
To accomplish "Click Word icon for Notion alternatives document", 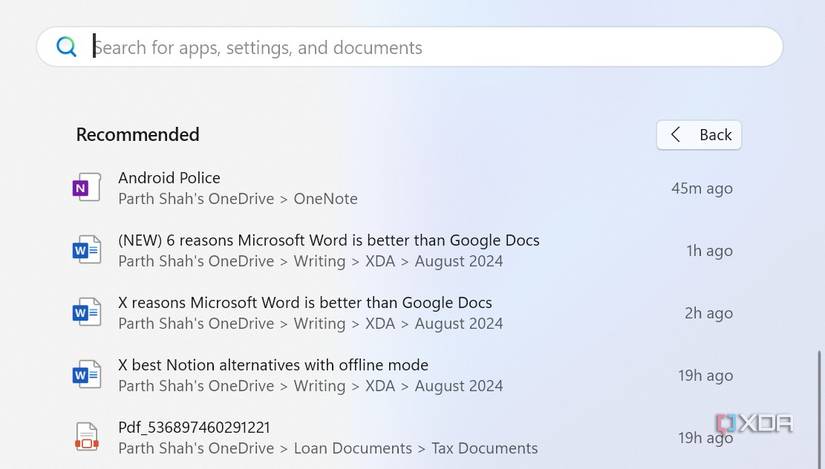I will coord(87,374).
